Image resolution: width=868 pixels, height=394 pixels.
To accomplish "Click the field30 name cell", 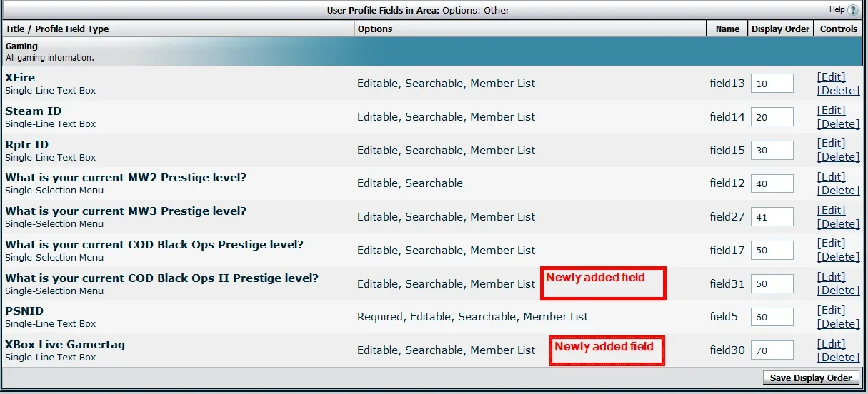I will [x=727, y=350].
